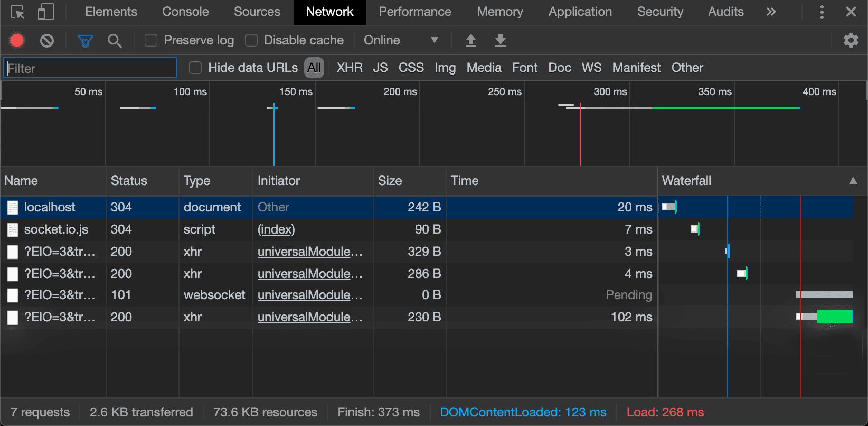The image size is (868, 426).
Task: Click the inspect element picker icon
Action: tap(17, 12)
